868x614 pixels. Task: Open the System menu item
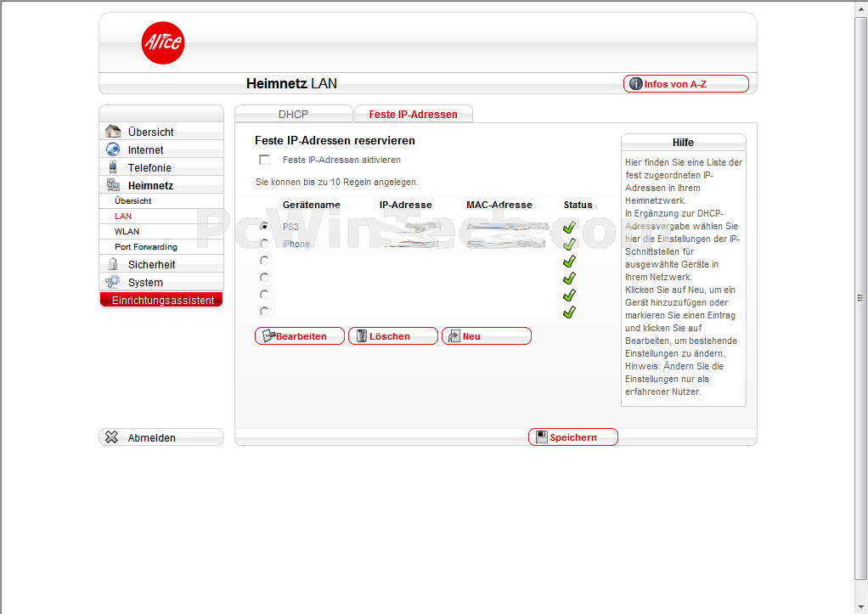161,282
